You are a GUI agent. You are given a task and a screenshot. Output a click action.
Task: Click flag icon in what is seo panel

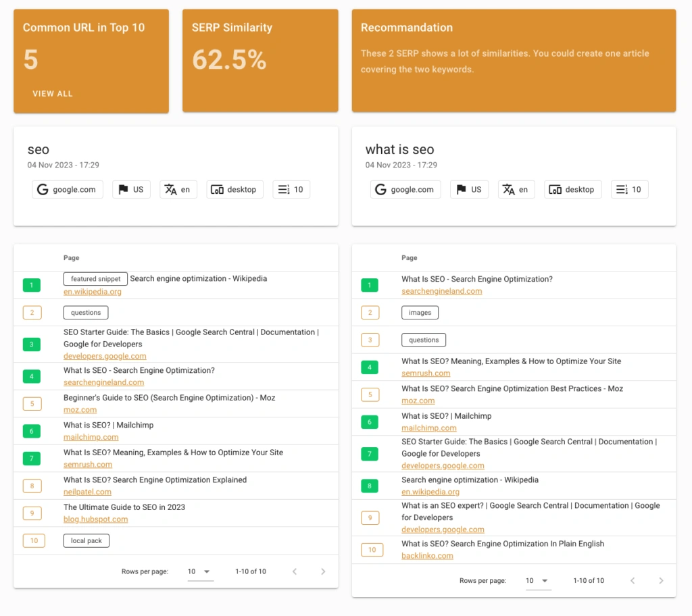(461, 189)
